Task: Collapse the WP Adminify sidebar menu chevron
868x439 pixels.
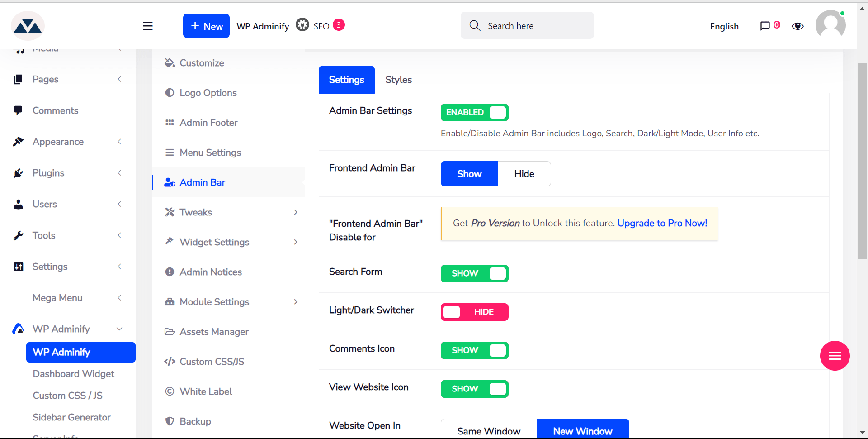Action: pos(119,329)
